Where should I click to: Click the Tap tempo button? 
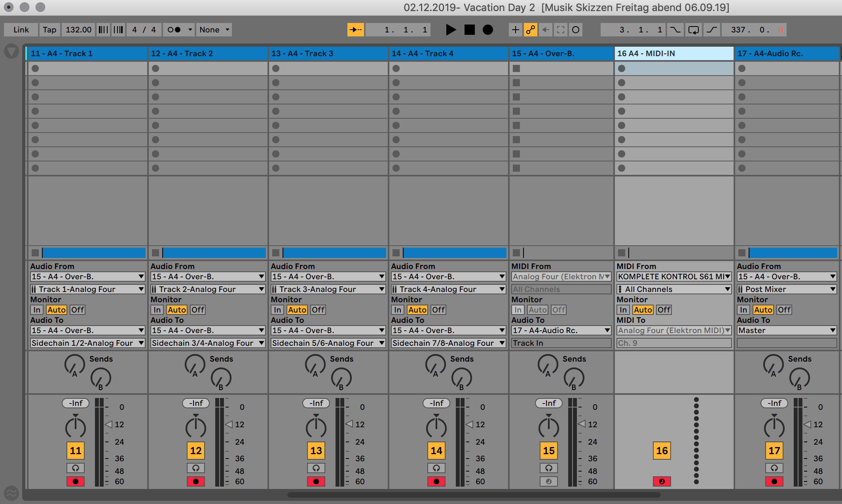tap(49, 30)
